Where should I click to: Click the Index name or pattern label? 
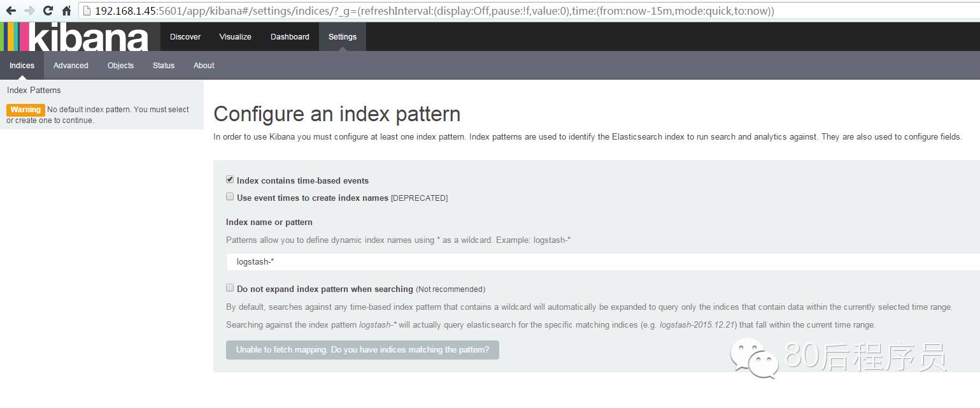click(269, 222)
